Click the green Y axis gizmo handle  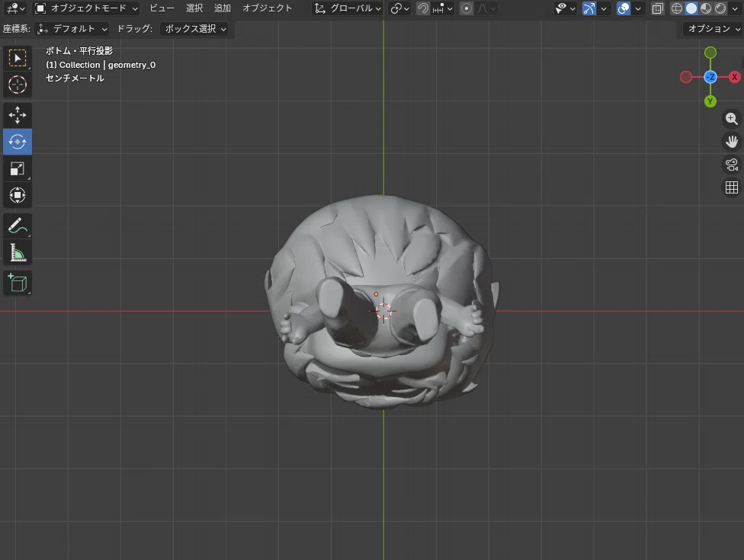tap(710, 101)
